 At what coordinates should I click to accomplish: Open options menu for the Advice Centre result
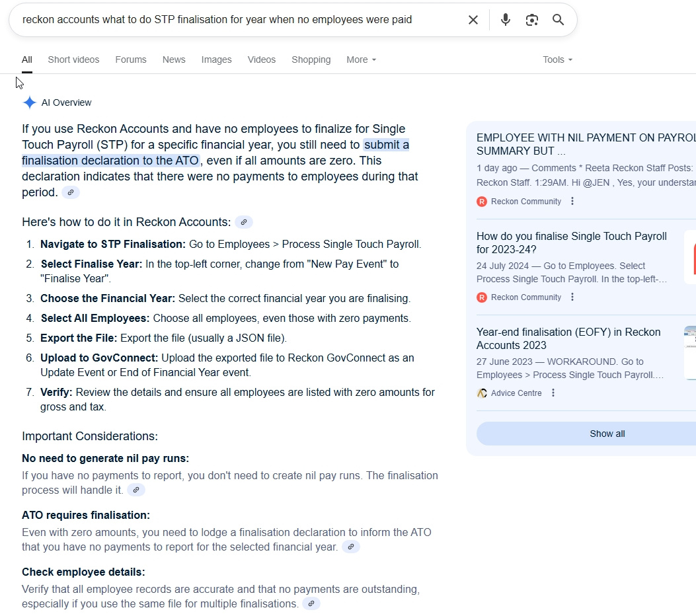(x=553, y=393)
